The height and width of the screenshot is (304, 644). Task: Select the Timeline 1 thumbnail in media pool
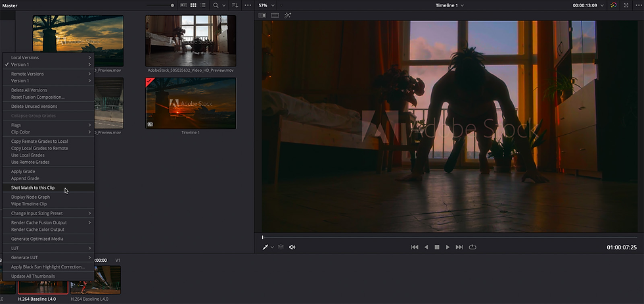point(191,103)
